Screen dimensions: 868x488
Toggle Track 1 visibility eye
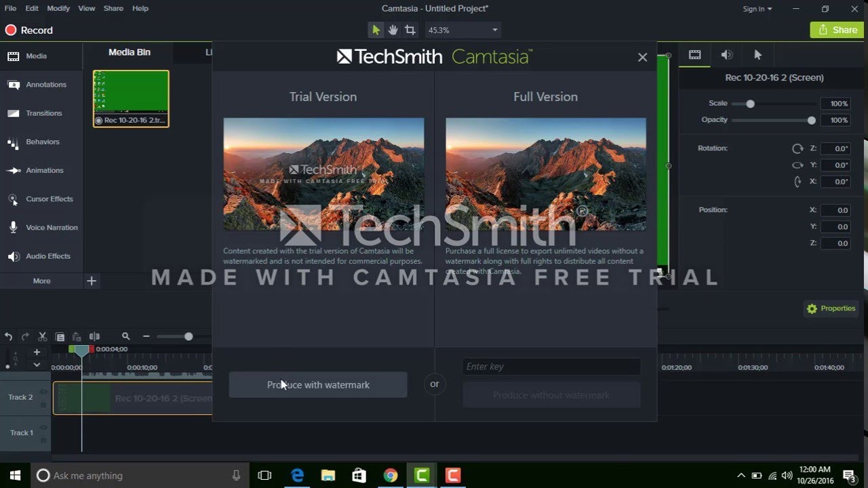click(43, 427)
